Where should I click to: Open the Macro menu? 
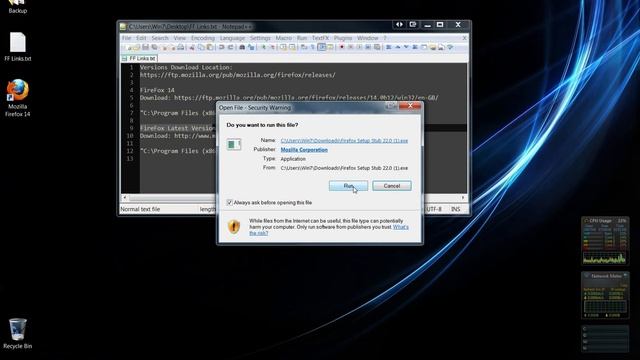pos(284,38)
